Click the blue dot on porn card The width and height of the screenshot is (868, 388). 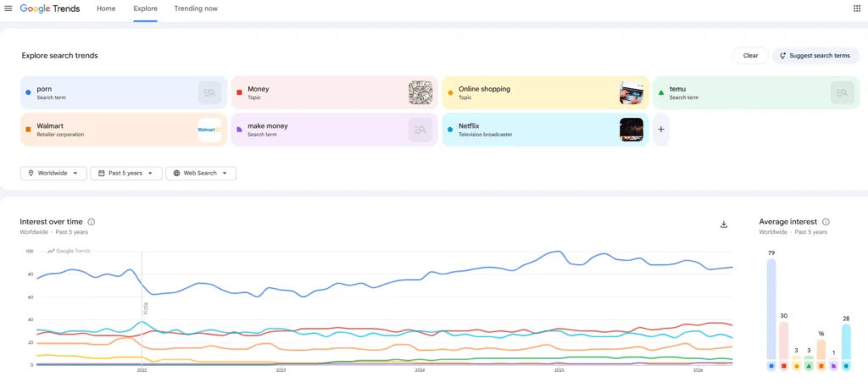click(28, 92)
